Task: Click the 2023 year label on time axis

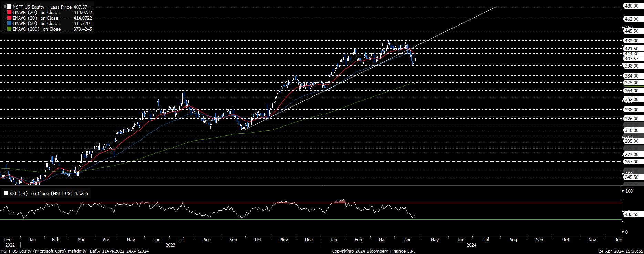Action: coord(170,245)
